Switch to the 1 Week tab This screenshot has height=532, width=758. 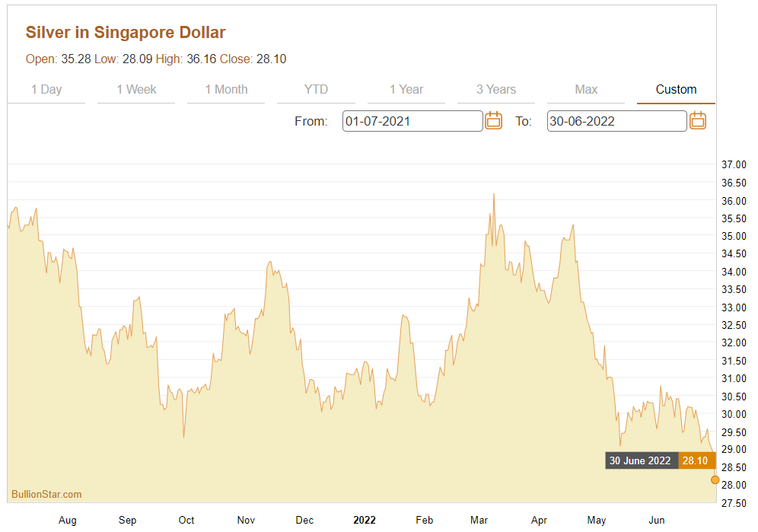coord(136,90)
